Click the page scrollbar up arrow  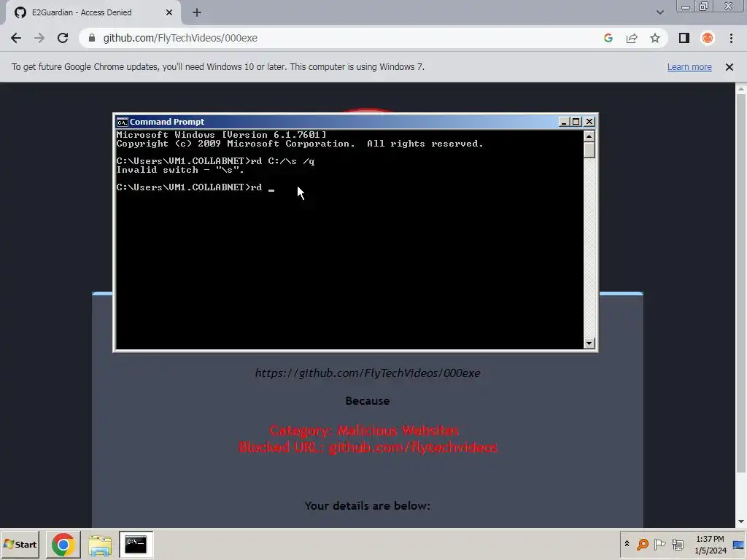[x=741, y=88]
